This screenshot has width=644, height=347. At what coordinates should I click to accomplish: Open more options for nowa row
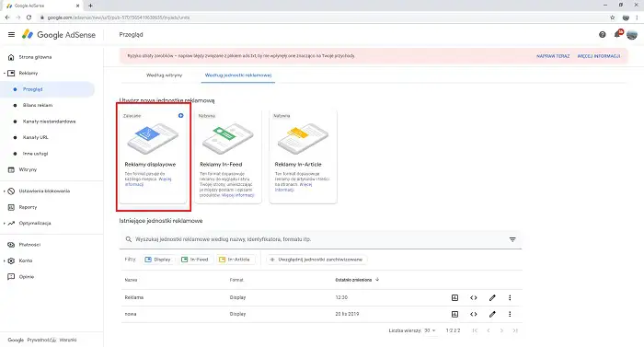[x=510, y=314]
